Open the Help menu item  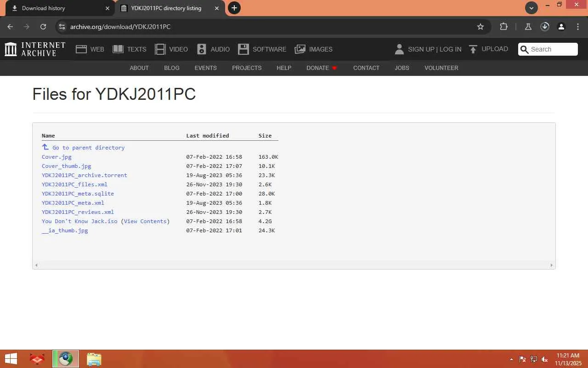(x=284, y=68)
